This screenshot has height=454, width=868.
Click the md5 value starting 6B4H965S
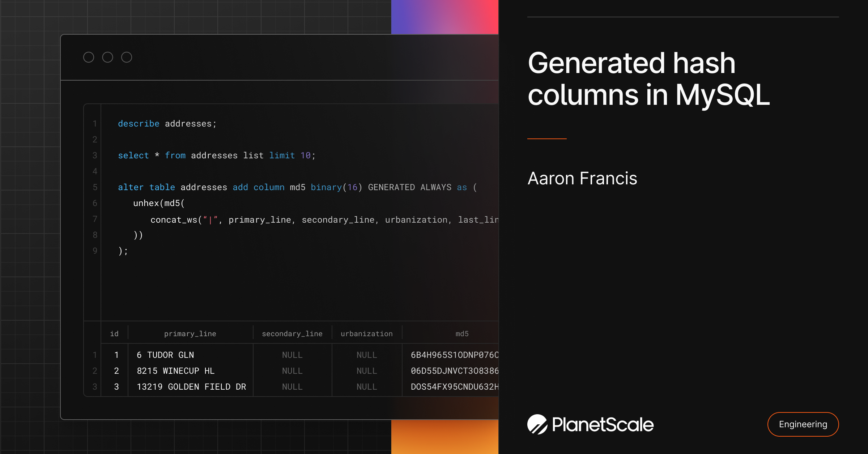[455, 355]
